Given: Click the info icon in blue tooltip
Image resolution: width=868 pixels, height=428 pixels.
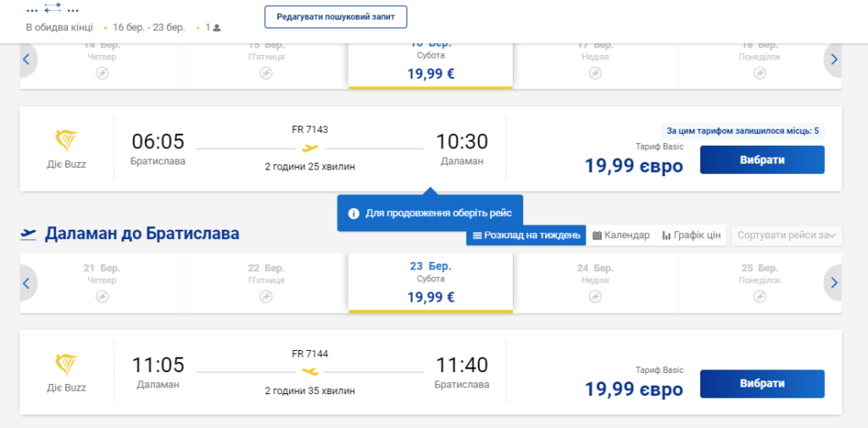Looking at the screenshot, I should [x=353, y=214].
